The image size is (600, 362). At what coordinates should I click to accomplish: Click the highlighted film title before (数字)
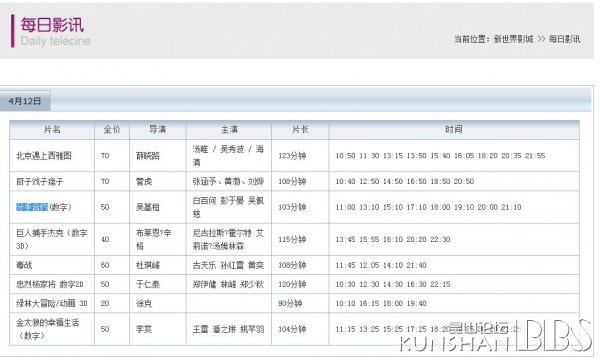tap(32, 207)
